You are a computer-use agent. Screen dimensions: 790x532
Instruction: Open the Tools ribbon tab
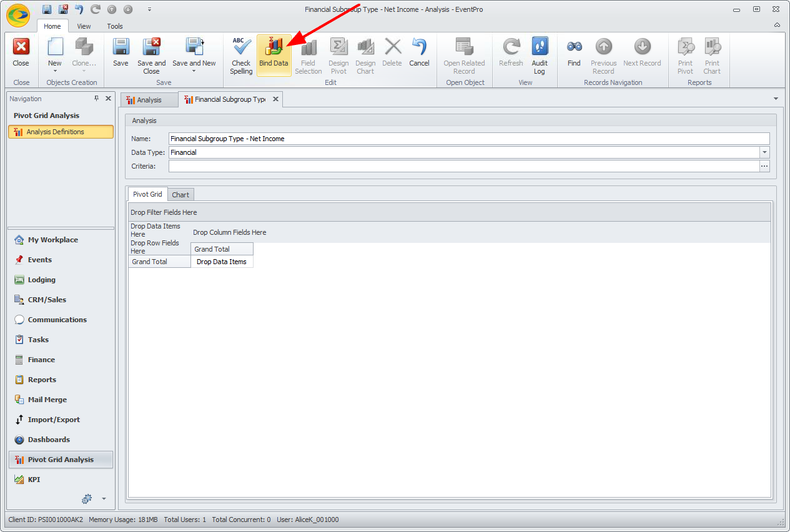[115, 26]
